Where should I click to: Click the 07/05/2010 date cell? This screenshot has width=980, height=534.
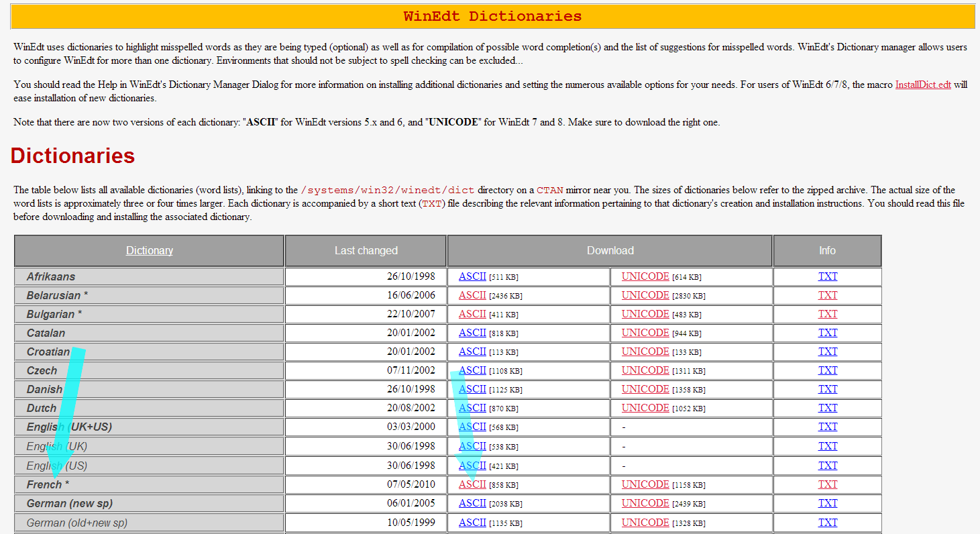click(x=366, y=484)
